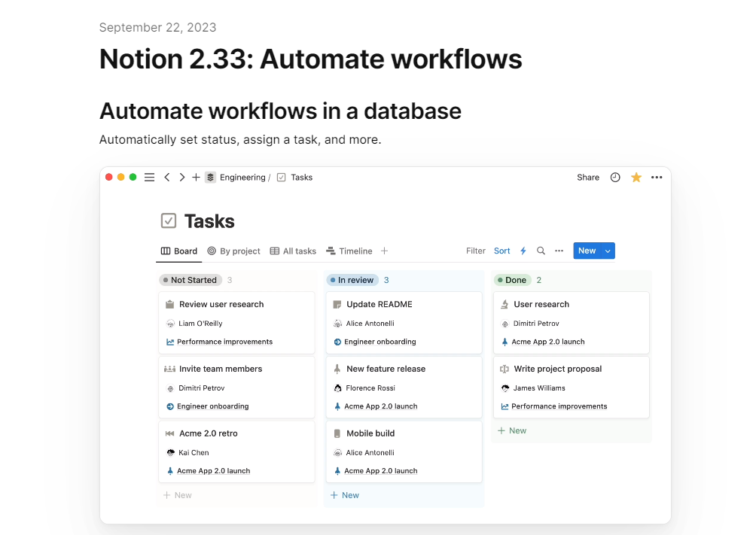Open the Write project proposal card title
The width and height of the screenshot is (756, 535).
click(x=558, y=369)
